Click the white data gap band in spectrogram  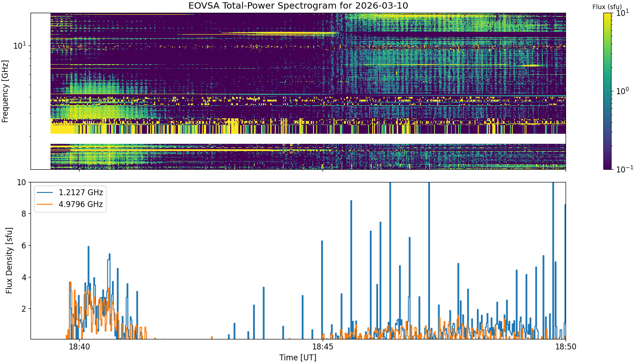click(x=308, y=139)
